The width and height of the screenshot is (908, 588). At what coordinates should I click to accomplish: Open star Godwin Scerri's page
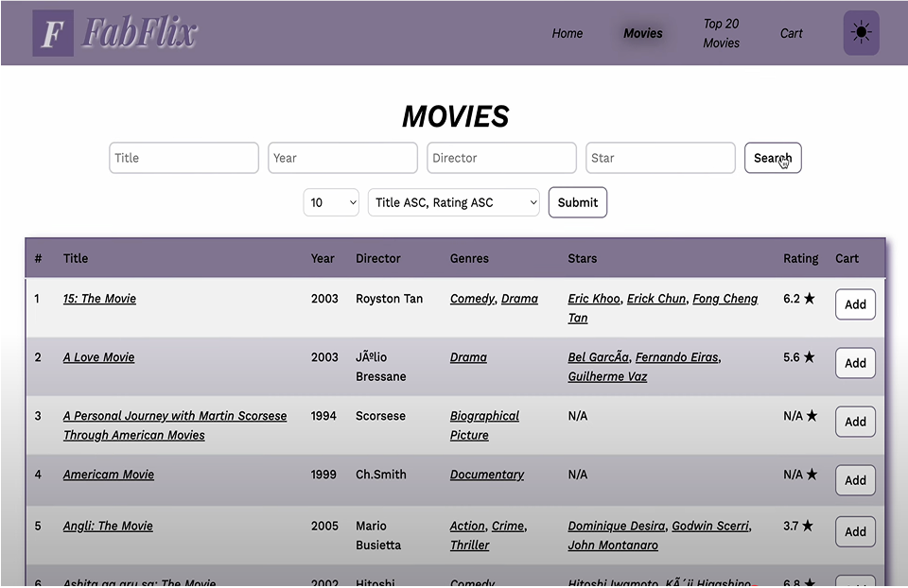[710, 526]
